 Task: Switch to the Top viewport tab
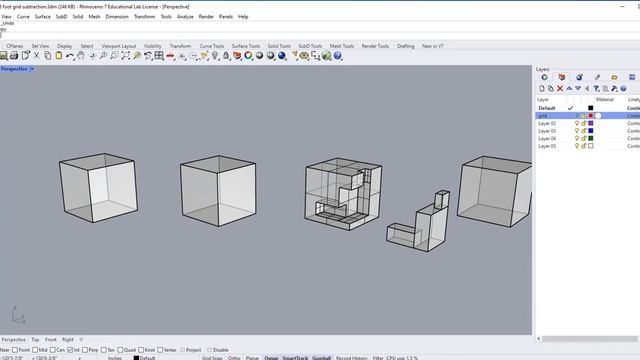pos(35,340)
